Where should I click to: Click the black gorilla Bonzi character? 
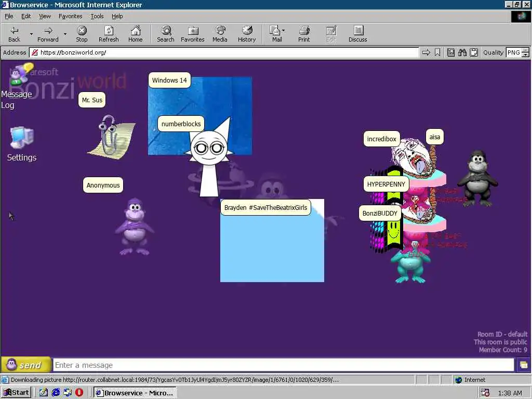pos(477,179)
